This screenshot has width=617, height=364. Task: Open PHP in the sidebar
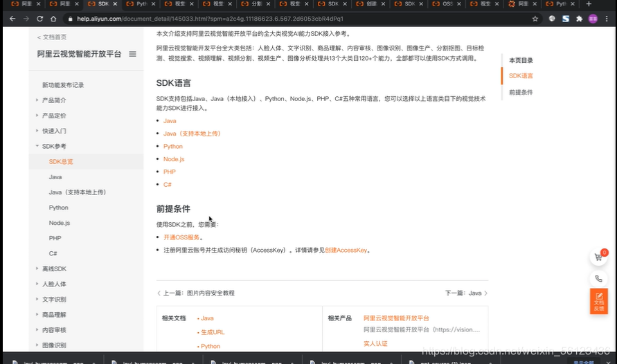(55, 238)
